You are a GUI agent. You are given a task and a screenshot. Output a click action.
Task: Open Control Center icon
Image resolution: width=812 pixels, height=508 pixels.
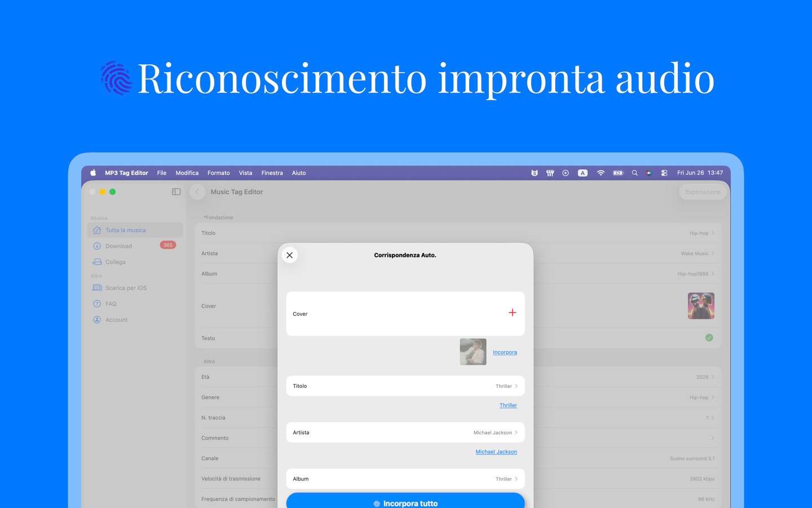(x=664, y=173)
